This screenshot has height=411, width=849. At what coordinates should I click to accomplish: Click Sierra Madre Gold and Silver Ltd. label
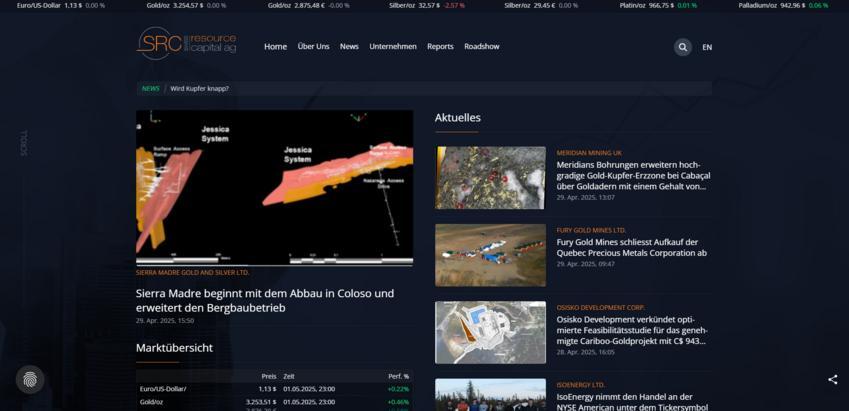[193, 273]
